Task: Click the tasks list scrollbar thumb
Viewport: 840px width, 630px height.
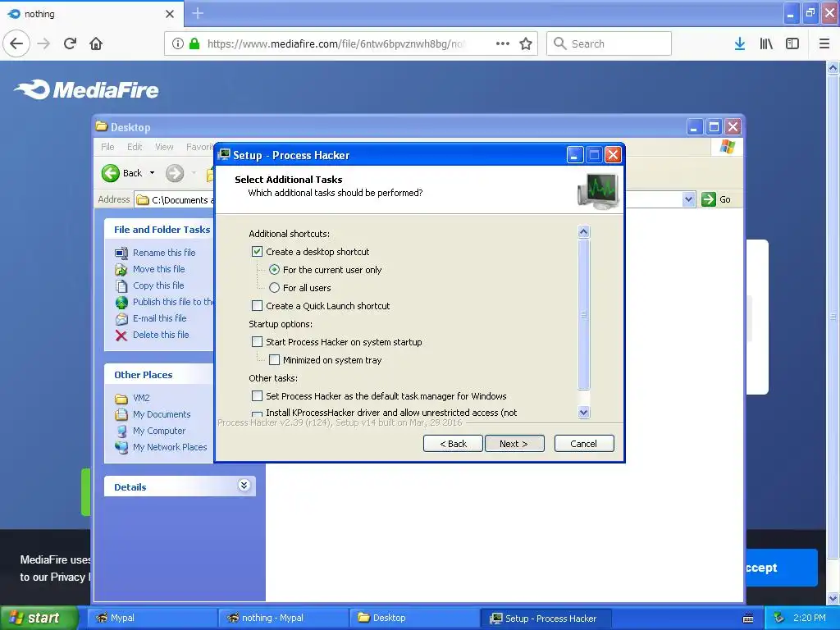Action: tap(584, 314)
